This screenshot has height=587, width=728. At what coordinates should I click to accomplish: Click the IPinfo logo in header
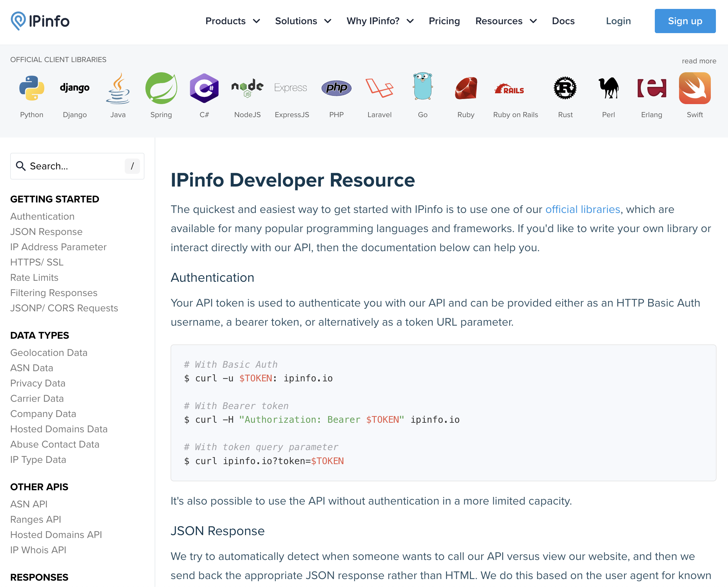[40, 21]
